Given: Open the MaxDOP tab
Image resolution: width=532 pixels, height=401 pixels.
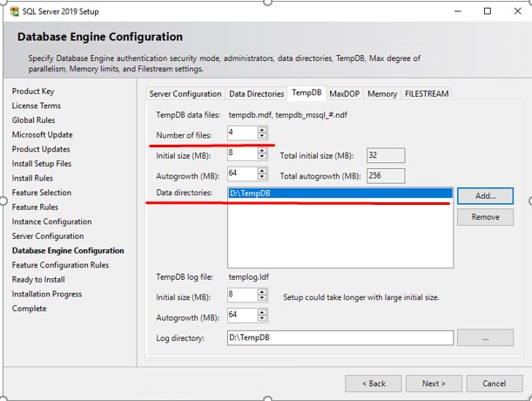Looking at the screenshot, I should pyautogui.click(x=345, y=94).
